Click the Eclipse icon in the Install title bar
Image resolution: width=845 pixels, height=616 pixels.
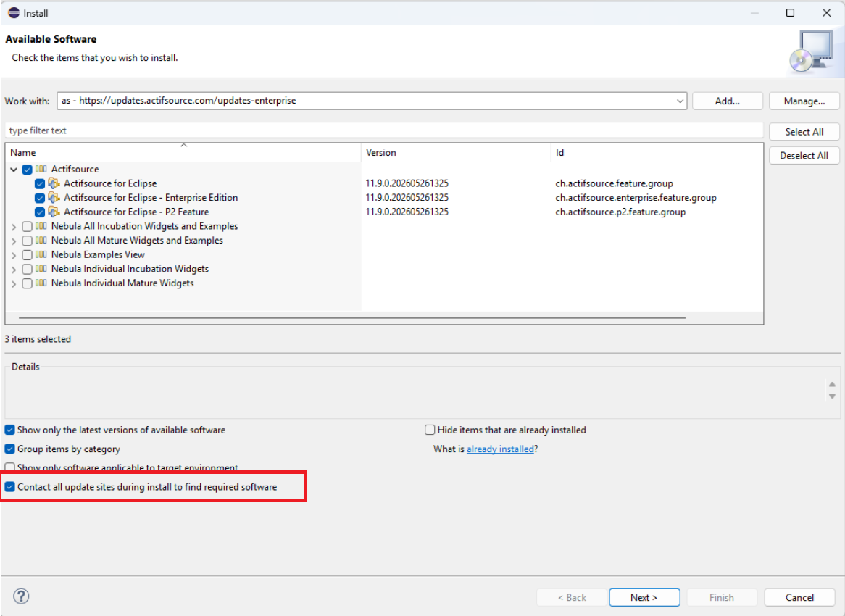click(14, 13)
